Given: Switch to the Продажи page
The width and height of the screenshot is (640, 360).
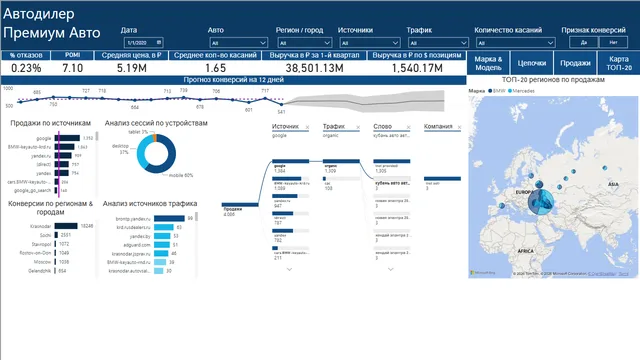Looking at the screenshot, I should point(575,63).
